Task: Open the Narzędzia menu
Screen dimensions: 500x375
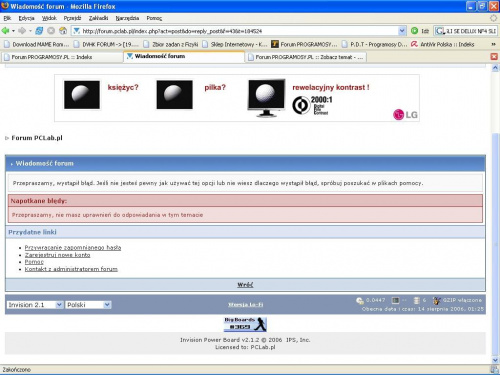Action: pos(127,18)
